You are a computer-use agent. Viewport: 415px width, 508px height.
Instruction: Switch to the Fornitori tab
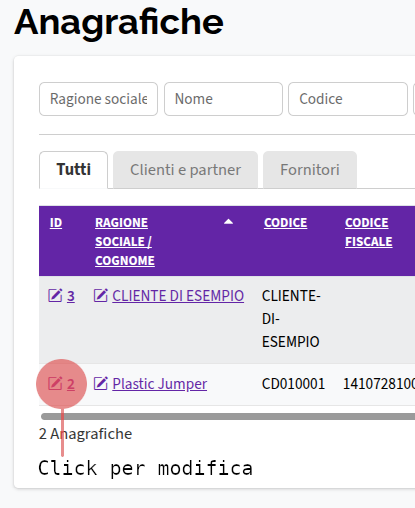point(310,170)
